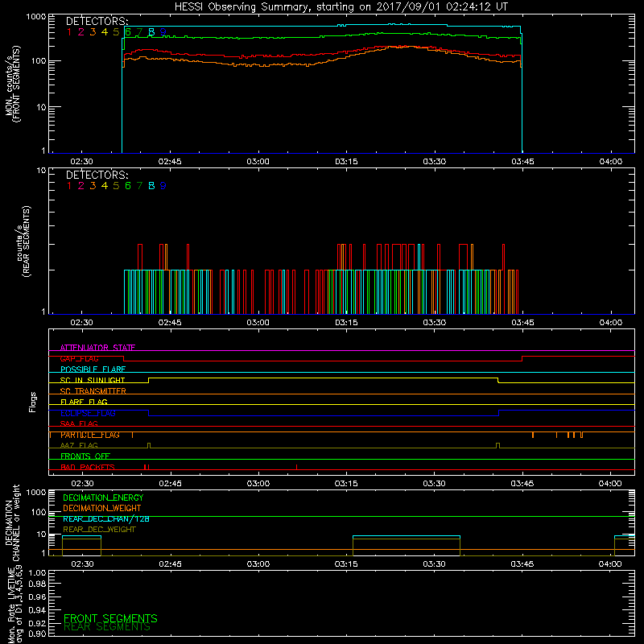This screenshot has width=644, height=644.
Task: Click detector 5 in rear segments legend
Action: coord(116,186)
